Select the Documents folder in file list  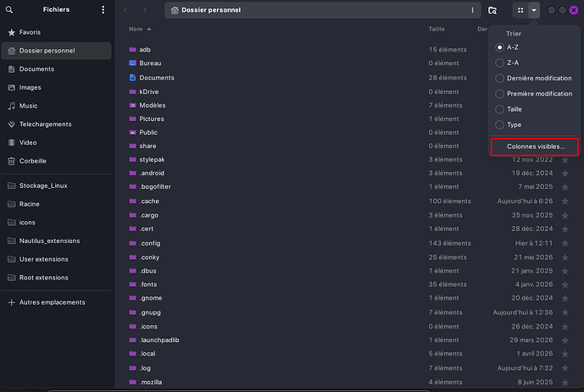(x=157, y=78)
